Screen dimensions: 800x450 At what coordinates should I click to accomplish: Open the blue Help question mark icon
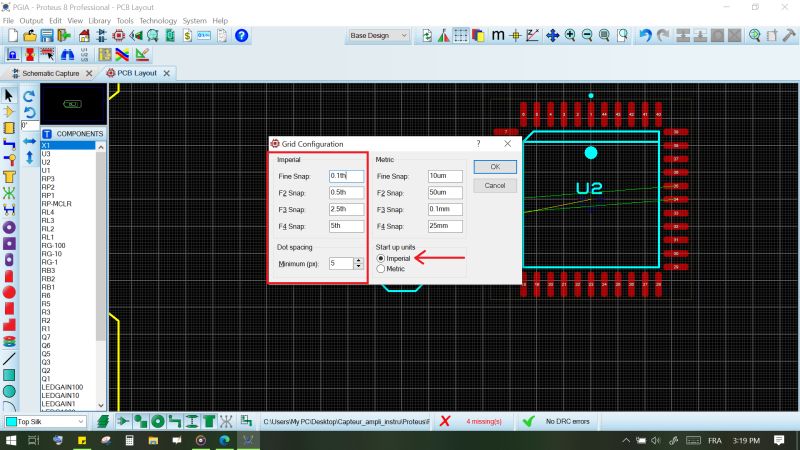click(241, 36)
